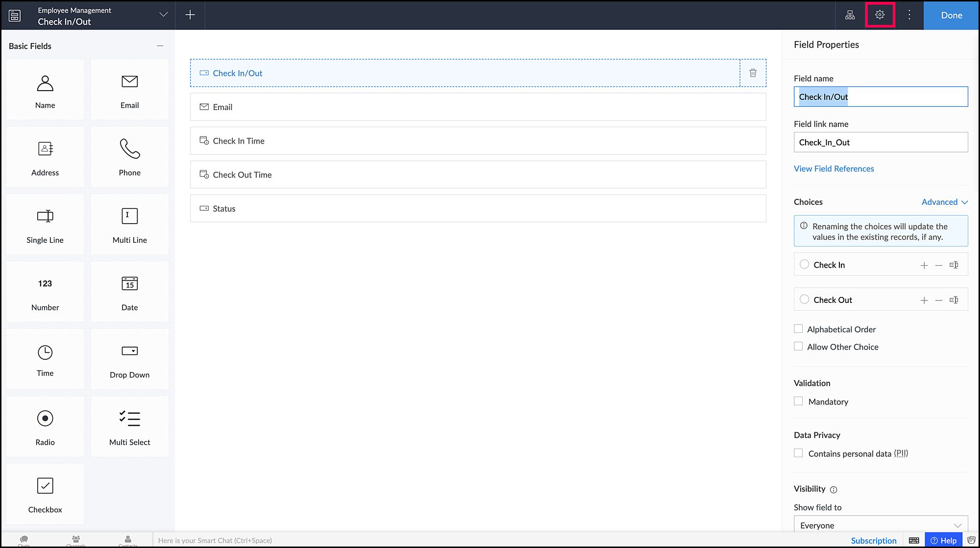The image size is (980, 548).
Task: Open the Show field to Everyone dropdown
Action: tap(880, 524)
